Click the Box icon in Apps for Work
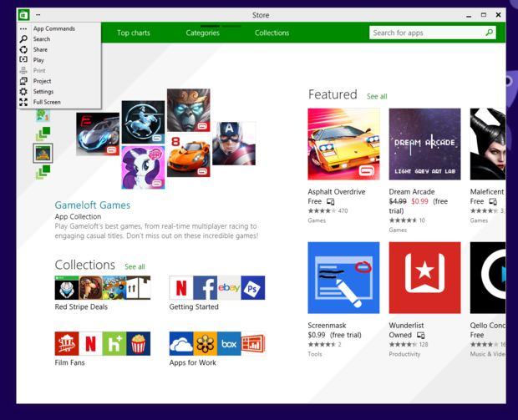Viewport: 518px width, 420px height. pos(229,344)
